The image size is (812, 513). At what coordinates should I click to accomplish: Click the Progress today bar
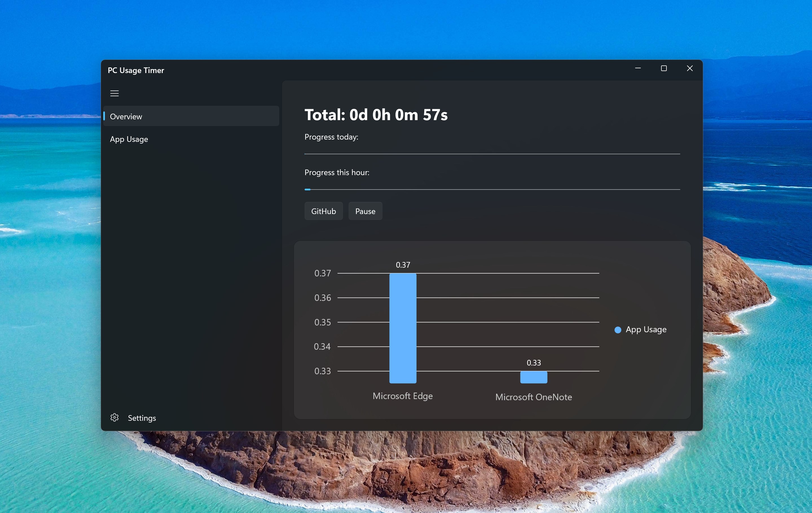point(492,154)
